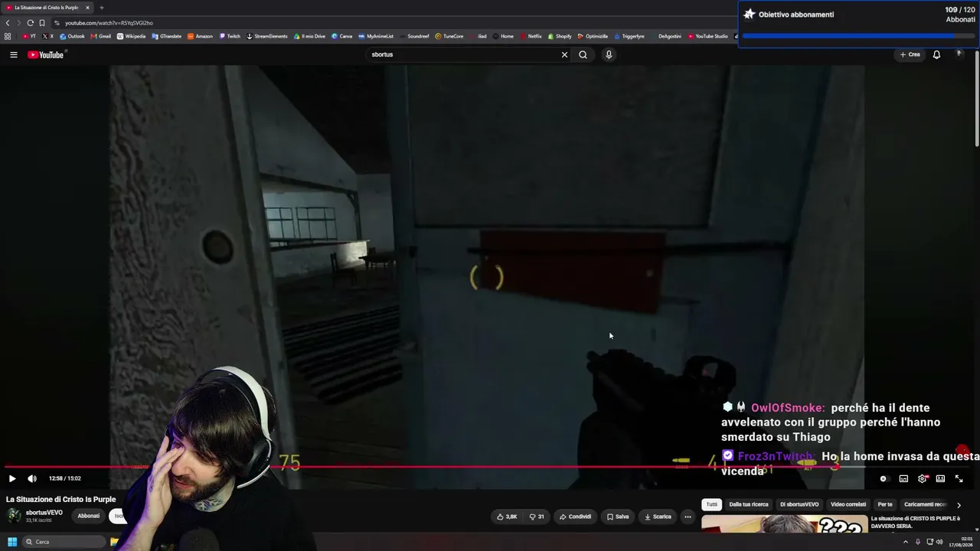Image resolution: width=980 pixels, height=551 pixels.
Task: Open the Amazon bookmark
Action: click(x=200, y=36)
